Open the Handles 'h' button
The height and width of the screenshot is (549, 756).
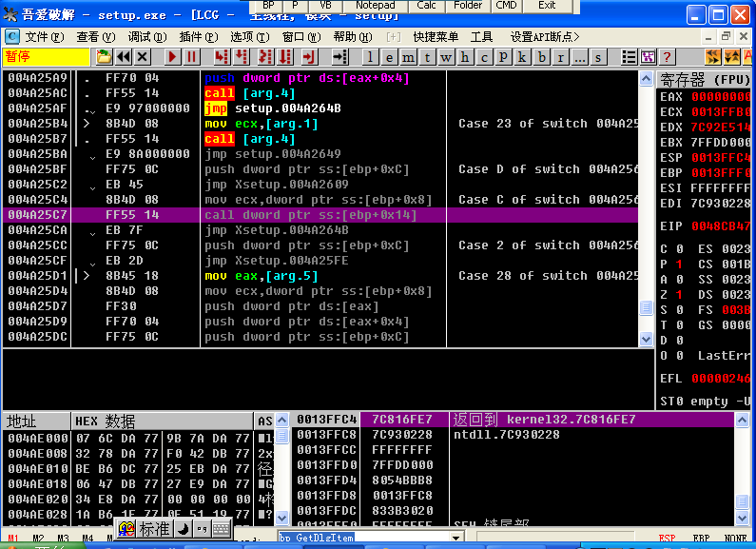[x=465, y=57]
